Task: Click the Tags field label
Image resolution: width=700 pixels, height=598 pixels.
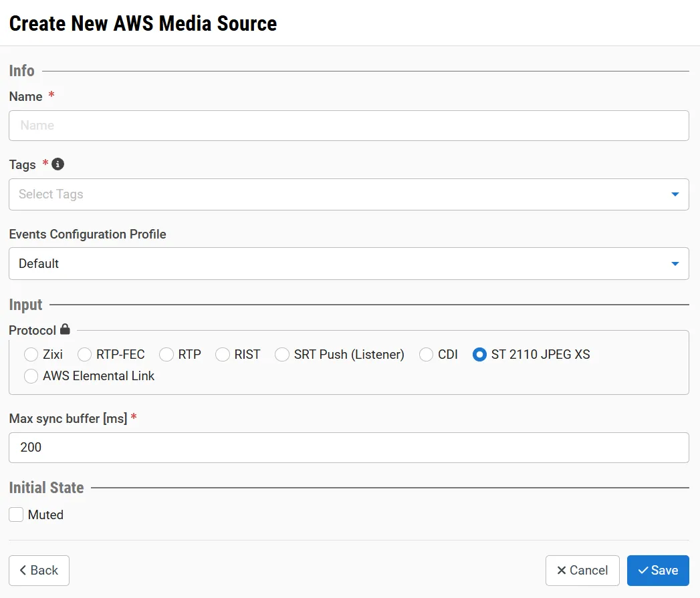Action: pos(22,164)
